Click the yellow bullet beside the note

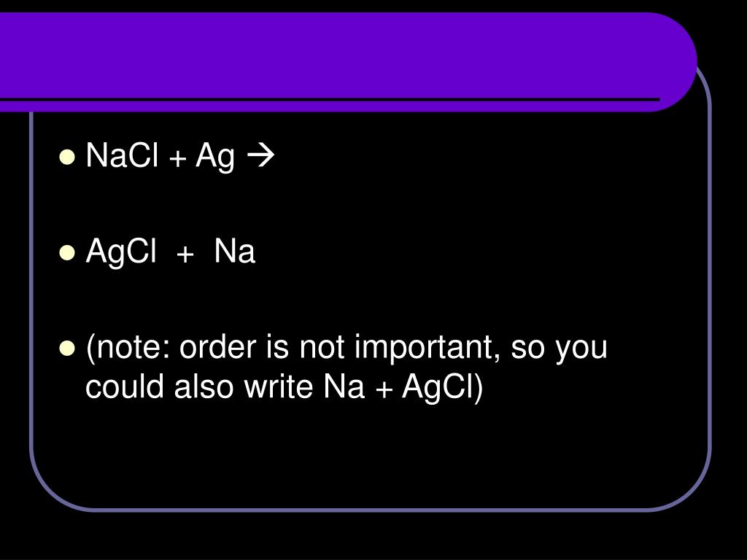(67, 349)
